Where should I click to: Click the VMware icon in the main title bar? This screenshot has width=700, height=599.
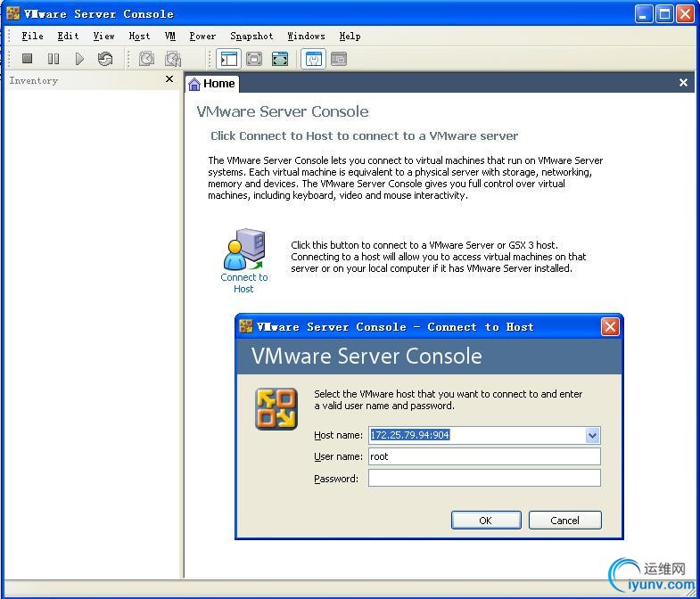tap(13, 13)
